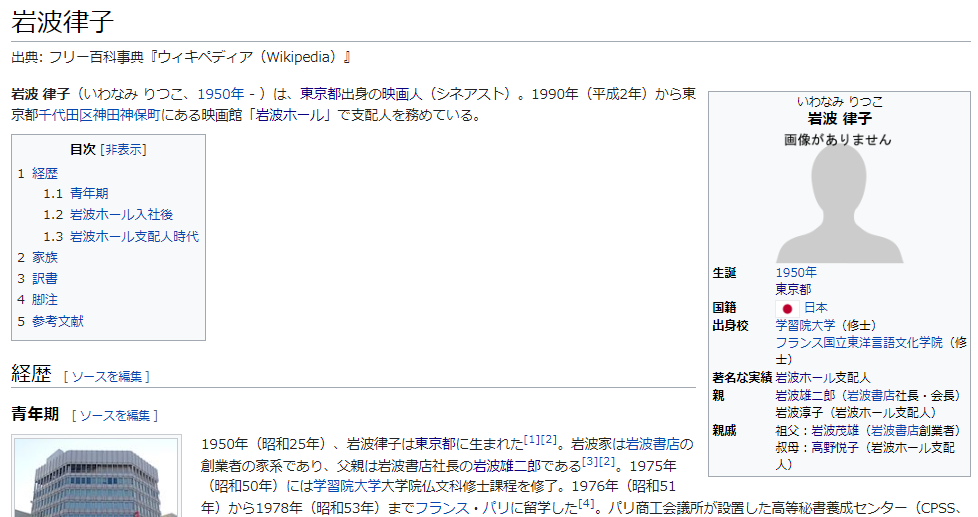Screen dimensions: 978x517
Task: Open 東京都 link in the 青年期 paragraph
Action: click(435, 444)
